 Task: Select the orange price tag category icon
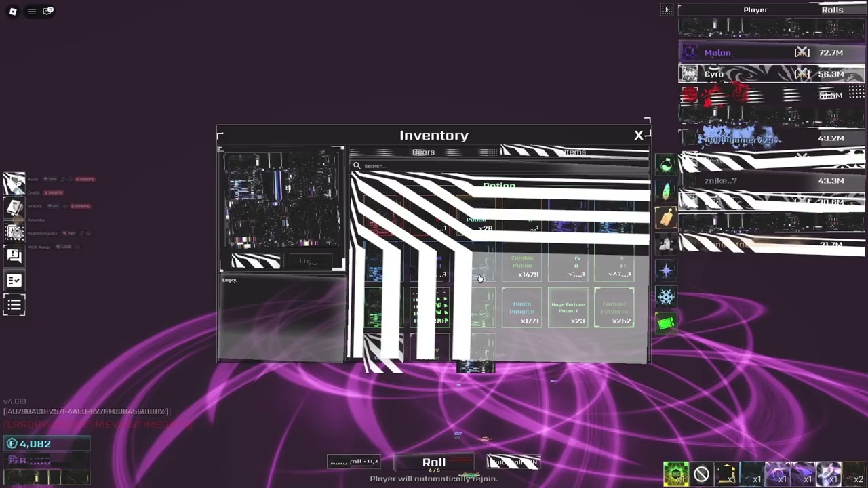coord(666,218)
